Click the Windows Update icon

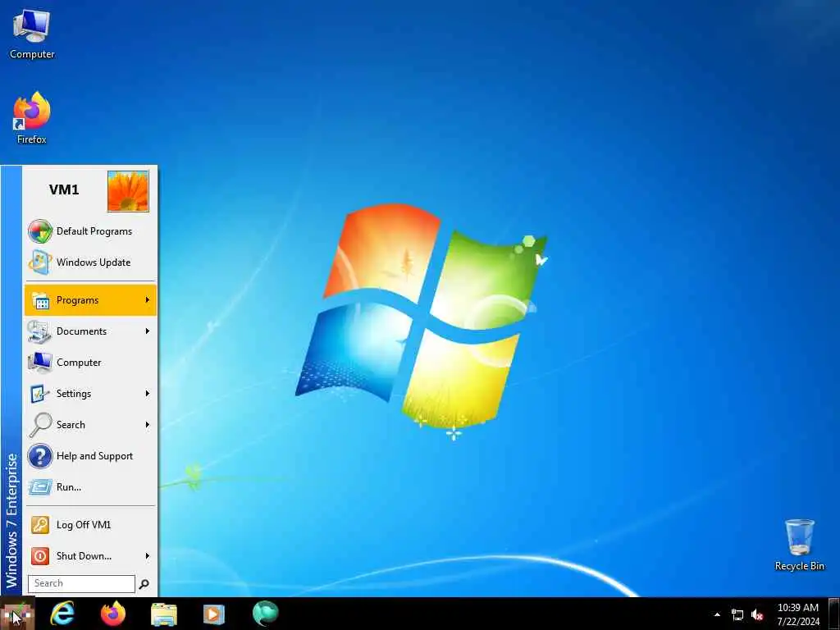(40, 262)
